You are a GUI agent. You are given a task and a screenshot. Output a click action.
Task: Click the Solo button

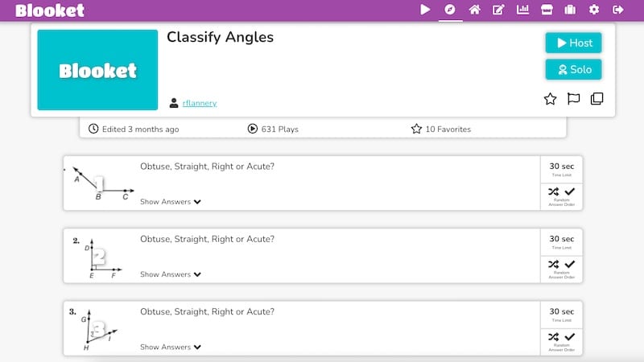coord(573,69)
